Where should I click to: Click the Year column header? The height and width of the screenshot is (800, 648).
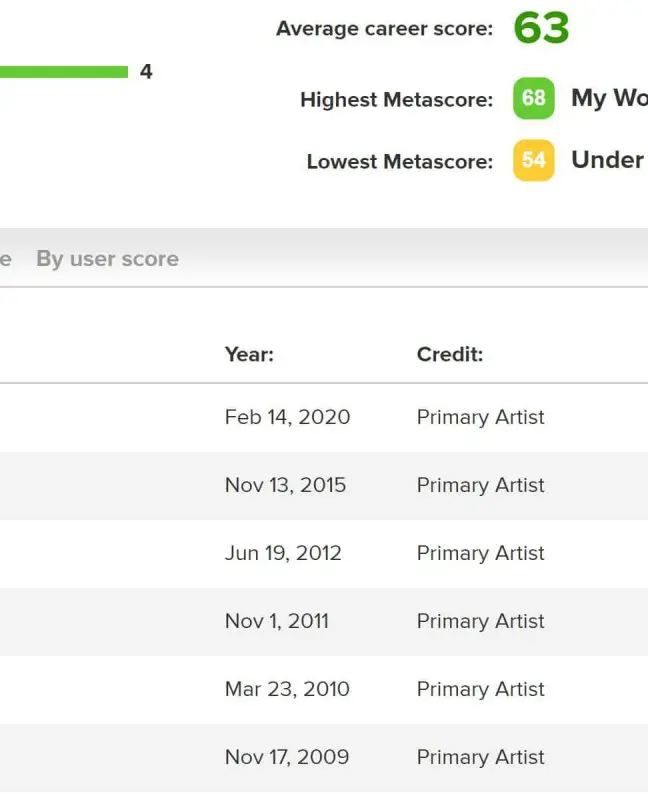[249, 354]
